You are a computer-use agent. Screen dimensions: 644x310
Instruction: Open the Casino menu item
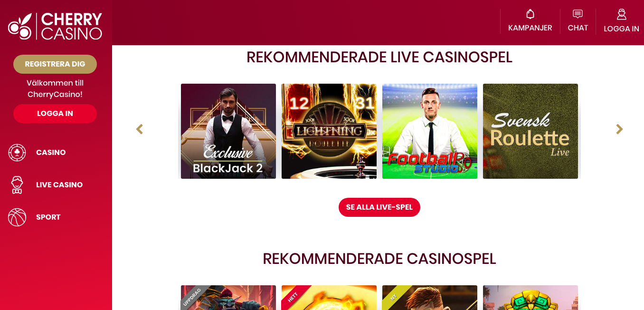[51, 153]
